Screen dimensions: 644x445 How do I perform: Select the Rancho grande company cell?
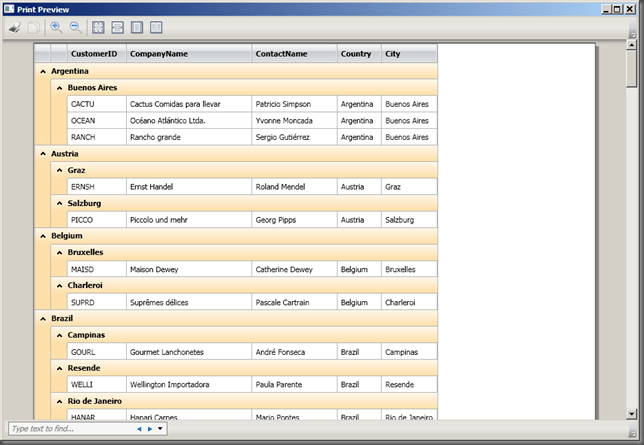[x=189, y=137]
